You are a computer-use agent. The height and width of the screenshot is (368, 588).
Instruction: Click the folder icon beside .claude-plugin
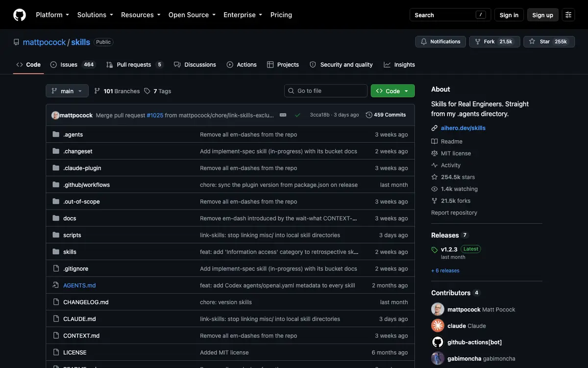[56, 168]
